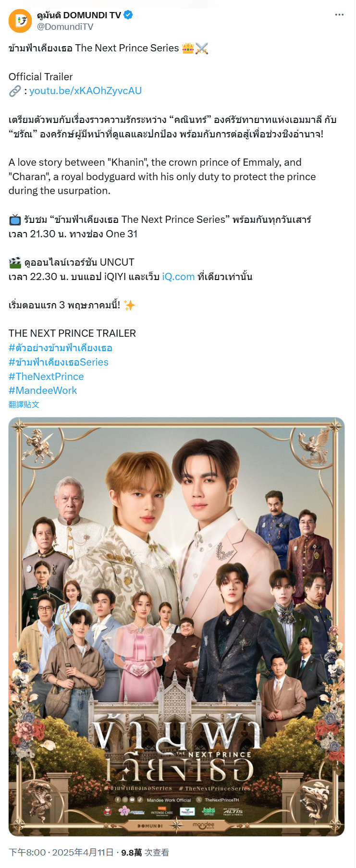Image resolution: width=356 pixels, height=868 pixels.
Task: Open the youtu.be/xKAOhZyvcAU trailer link
Action: pos(86,91)
